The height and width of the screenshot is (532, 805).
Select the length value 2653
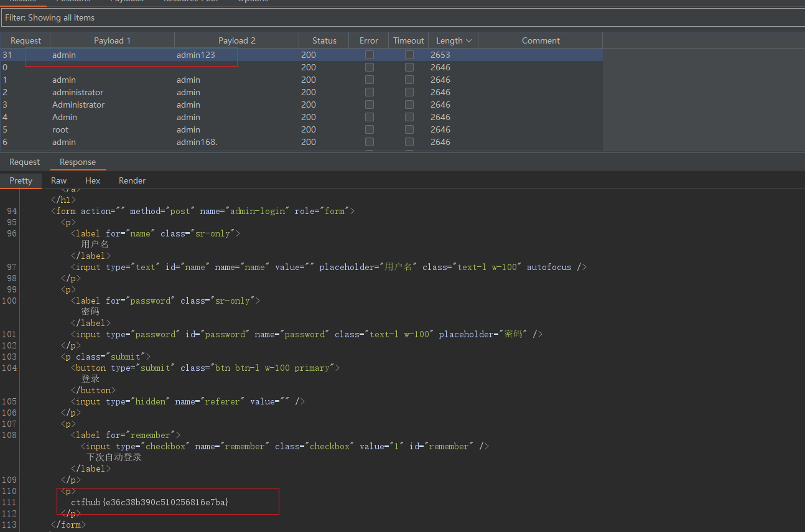coord(440,55)
